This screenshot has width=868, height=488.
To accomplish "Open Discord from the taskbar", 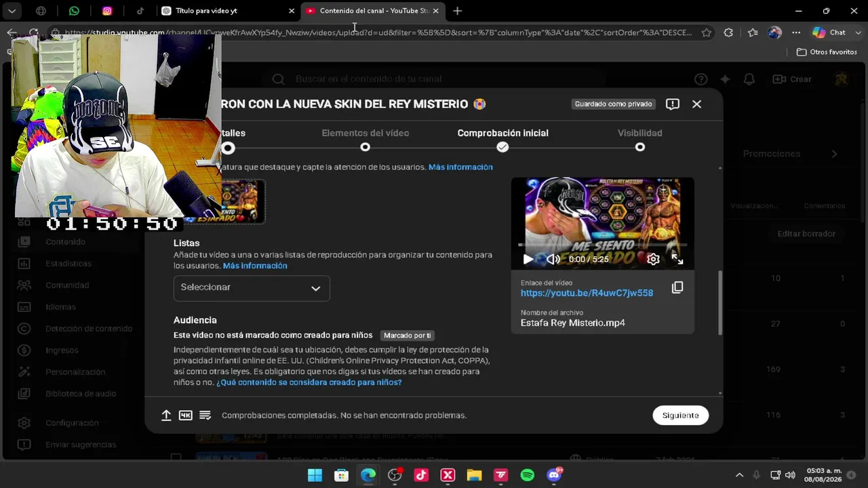I will click(x=554, y=475).
